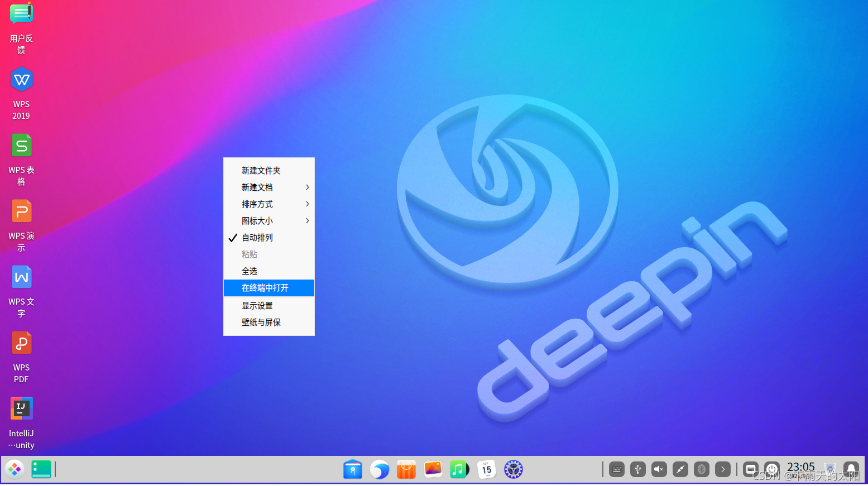The height and width of the screenshot is (486, 868).
Task: Click the onscreen keyboard tray icon
Action: [x=617, y=469]
